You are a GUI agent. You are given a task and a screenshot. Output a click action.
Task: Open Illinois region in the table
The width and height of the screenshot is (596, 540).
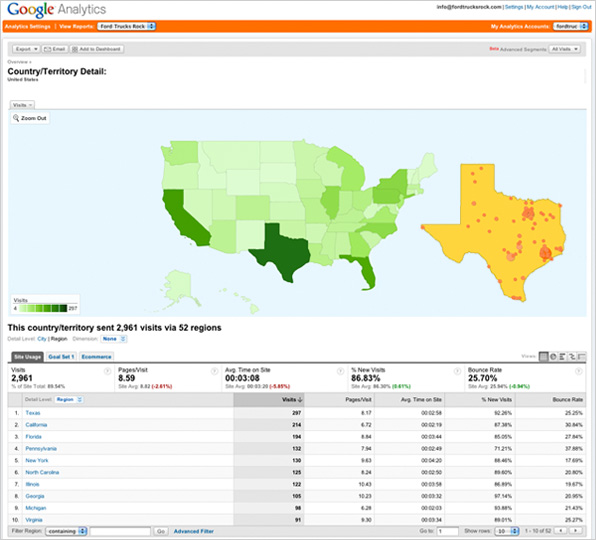[32, 484]
